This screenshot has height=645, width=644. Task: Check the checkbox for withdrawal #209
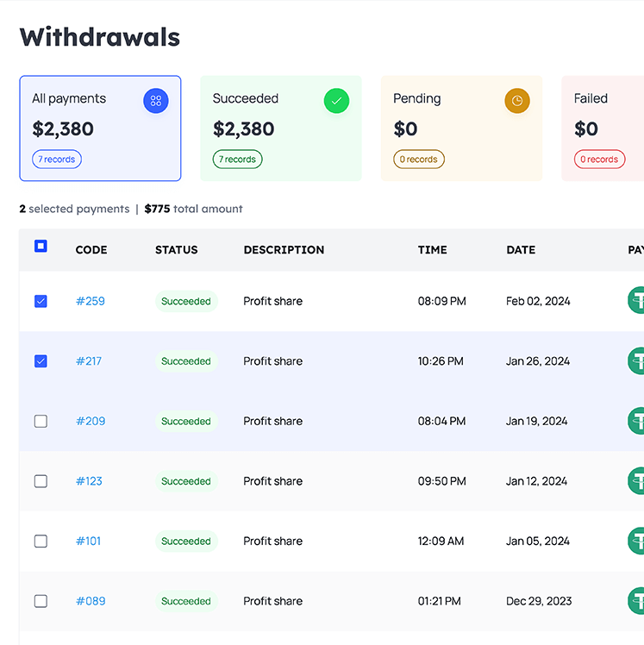pos(41,421)
